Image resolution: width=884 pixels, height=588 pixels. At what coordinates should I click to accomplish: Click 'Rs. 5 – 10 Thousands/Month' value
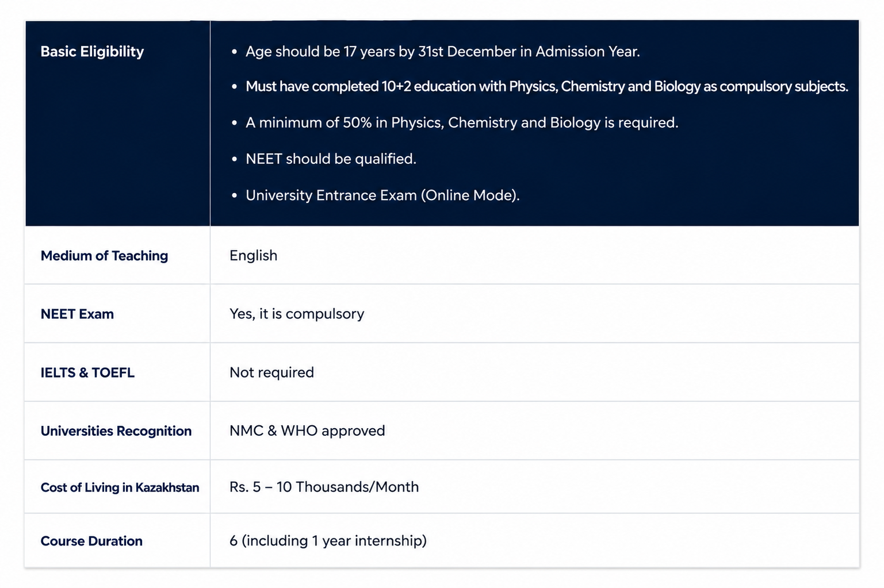click(x=324, y=487)
